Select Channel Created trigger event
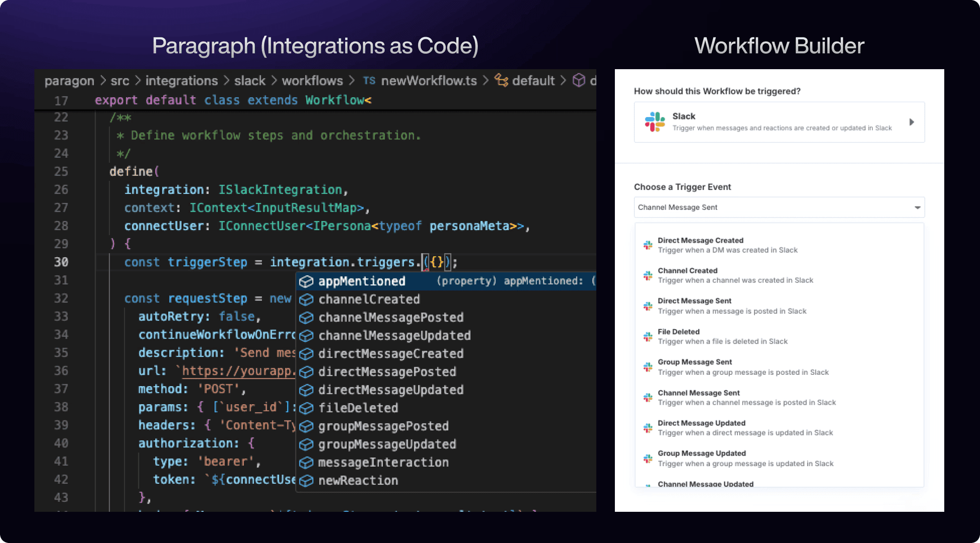Viewport: 980px width, 543px height. [735, 275]
